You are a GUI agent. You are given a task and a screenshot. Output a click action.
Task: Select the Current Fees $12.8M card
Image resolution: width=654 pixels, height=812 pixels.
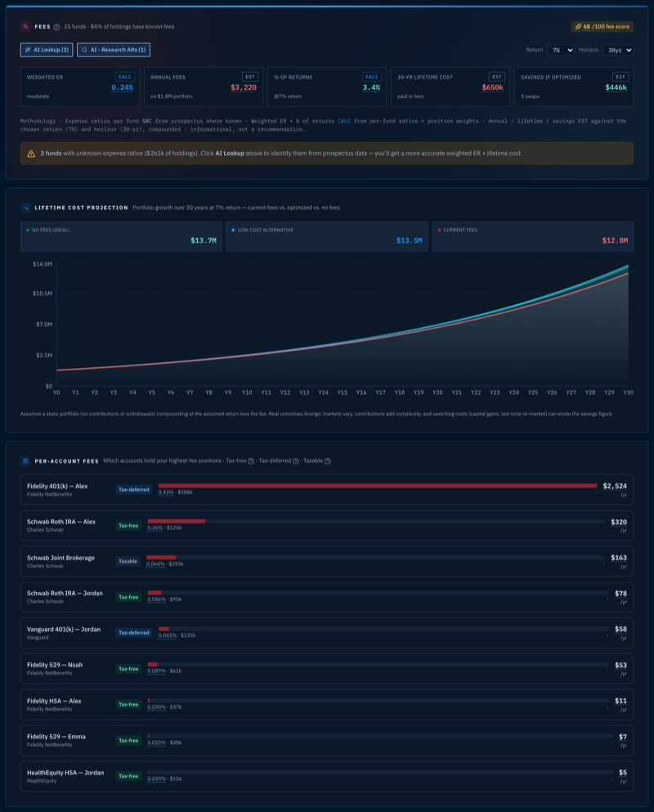tap(533, 236)
